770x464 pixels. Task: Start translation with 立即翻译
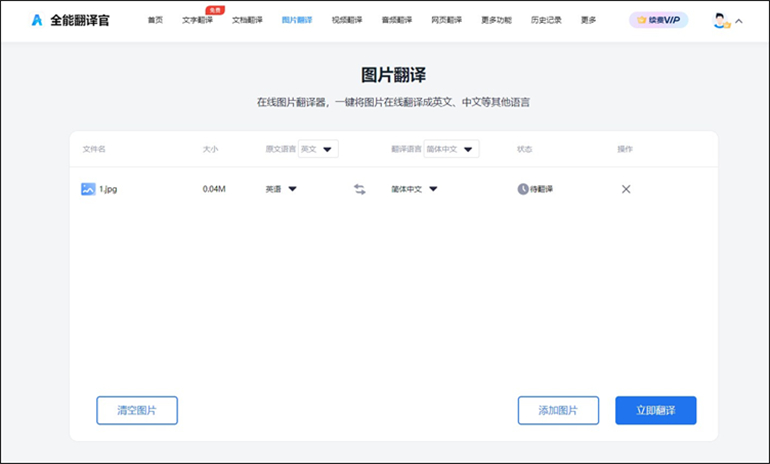click(x=656, y=410)
